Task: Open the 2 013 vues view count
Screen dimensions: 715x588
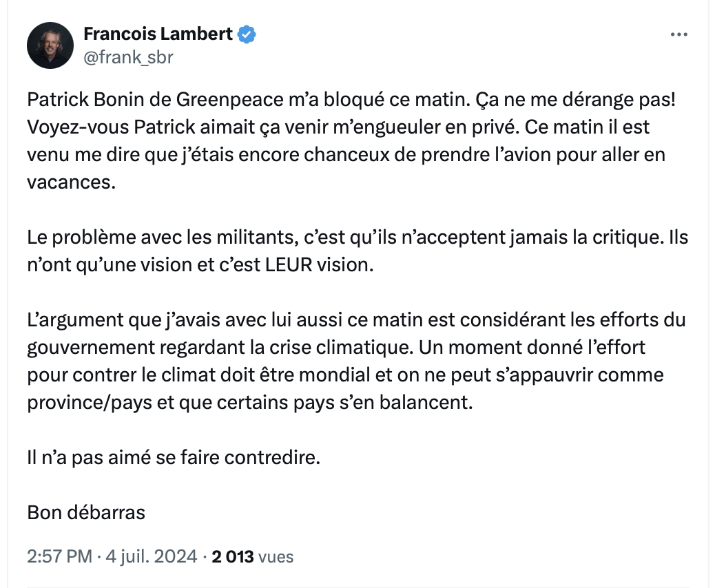Action: [253, 556]
